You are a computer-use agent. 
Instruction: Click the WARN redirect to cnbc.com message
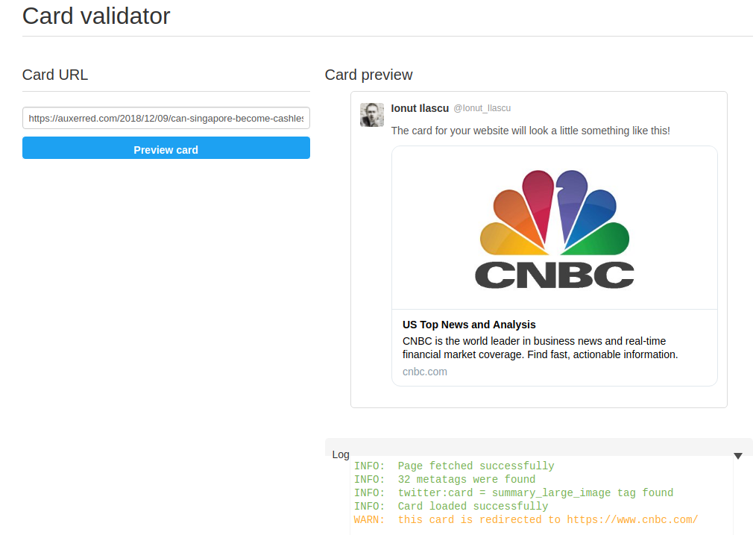[526, 520]
